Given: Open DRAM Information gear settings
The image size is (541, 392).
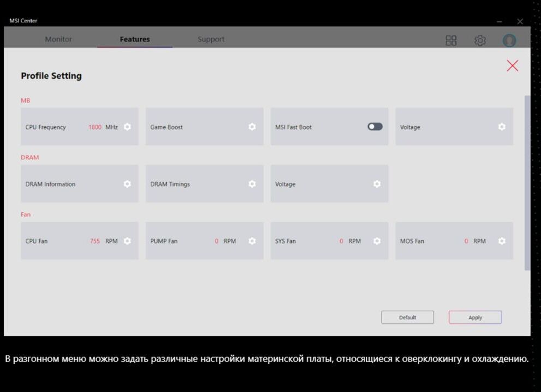Looking at the screenshot, I should pyautogui.click(x=127, y=184).
